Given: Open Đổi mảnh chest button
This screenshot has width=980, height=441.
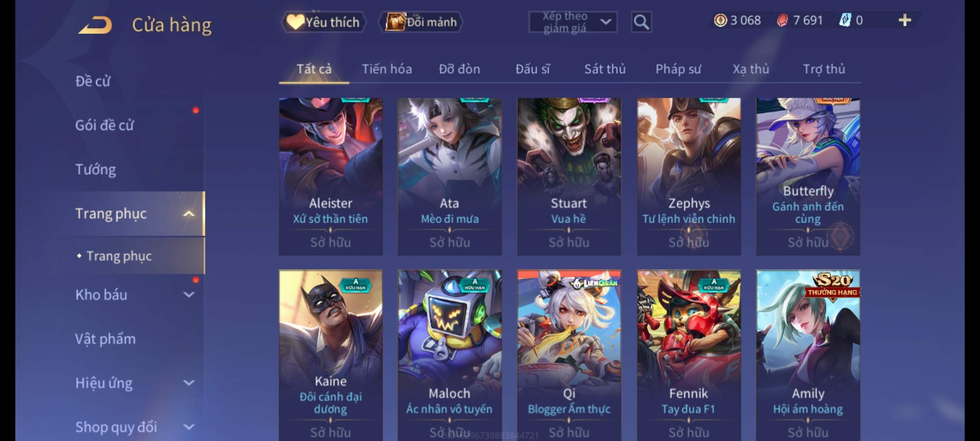Looking at the screenshot, I should coord(421,22).
